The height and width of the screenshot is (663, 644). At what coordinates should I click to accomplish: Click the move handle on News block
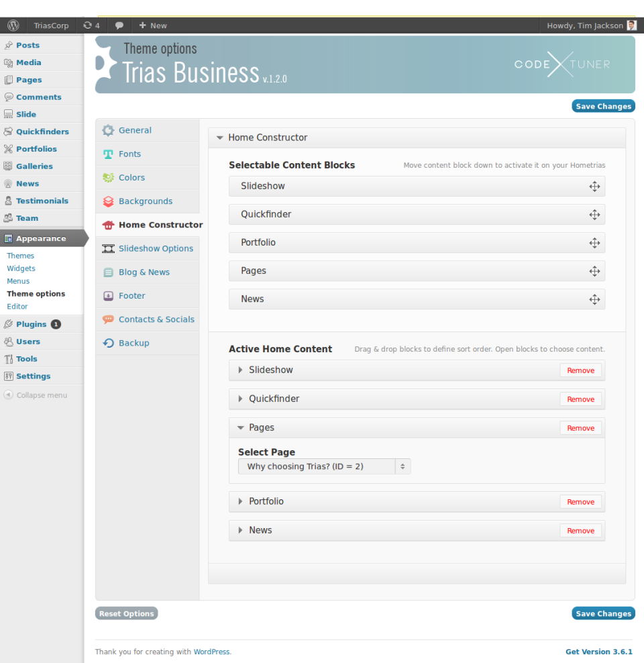point(594,300)
